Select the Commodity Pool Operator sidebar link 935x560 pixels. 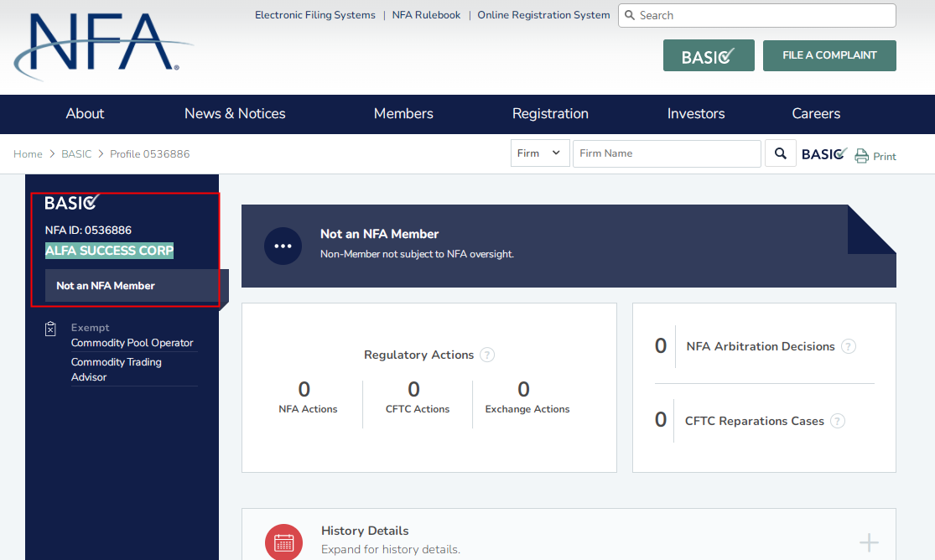[x=132, y=343]
